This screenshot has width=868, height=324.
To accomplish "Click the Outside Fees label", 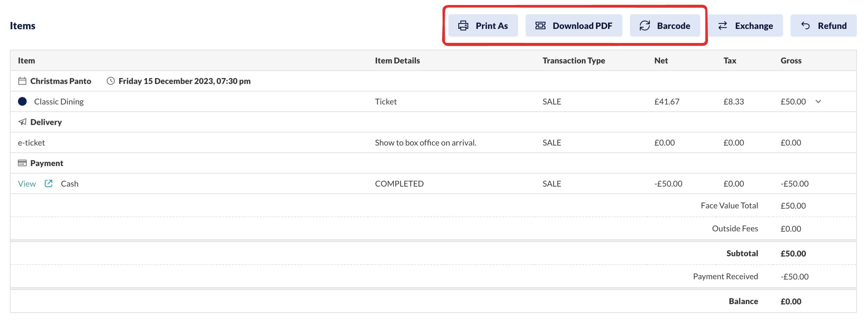I will (735, 229).
